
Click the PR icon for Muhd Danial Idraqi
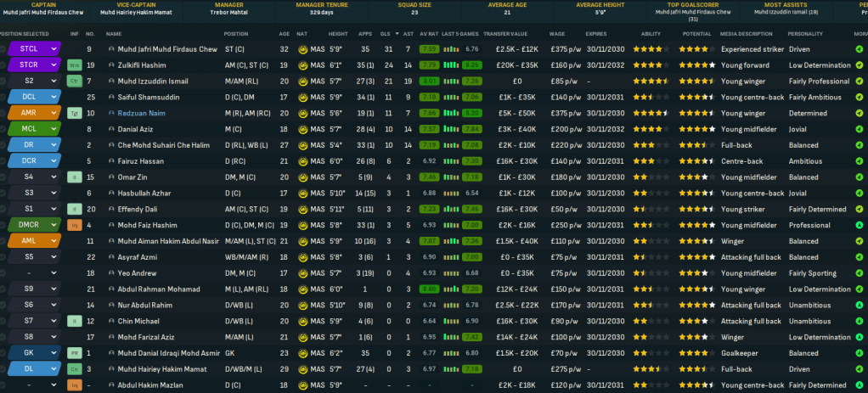(74, 353)
